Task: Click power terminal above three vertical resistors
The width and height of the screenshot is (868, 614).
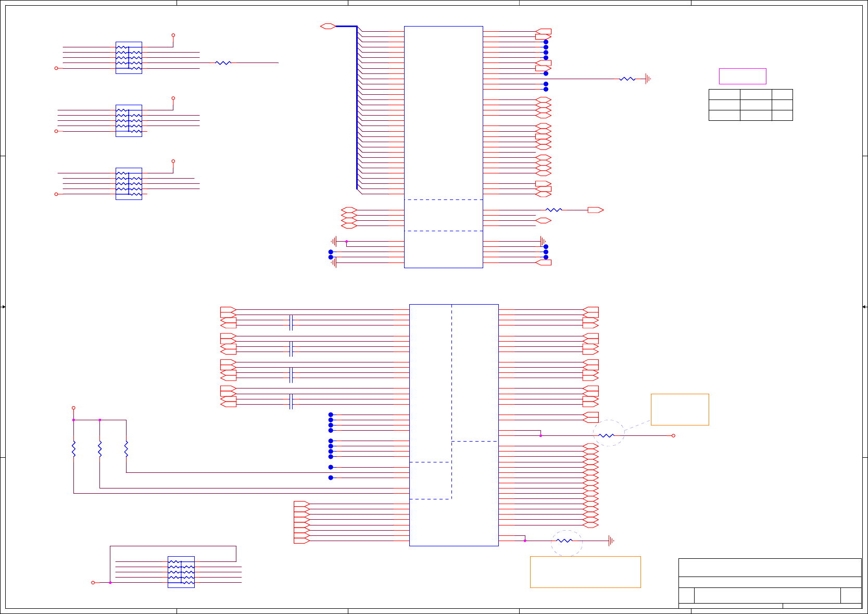Action: pos(73,408)
